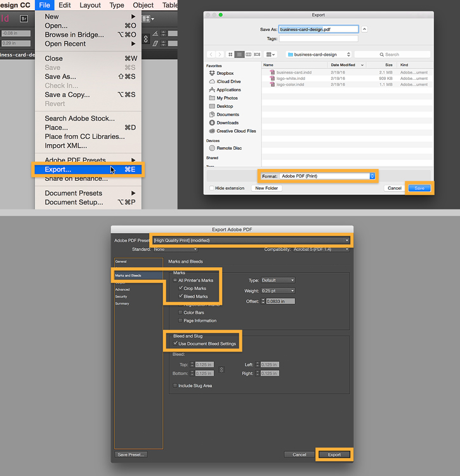Image resolution: width=460 pixels, height=476 pixels.
Task: Switch to icon view in Export dialog
Action: point(230,55)
